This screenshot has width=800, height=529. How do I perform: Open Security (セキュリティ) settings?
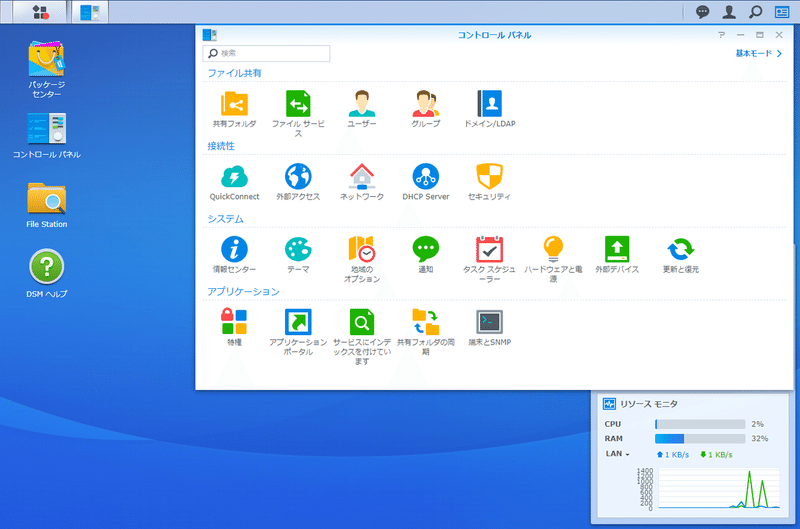tap(489, 177)
